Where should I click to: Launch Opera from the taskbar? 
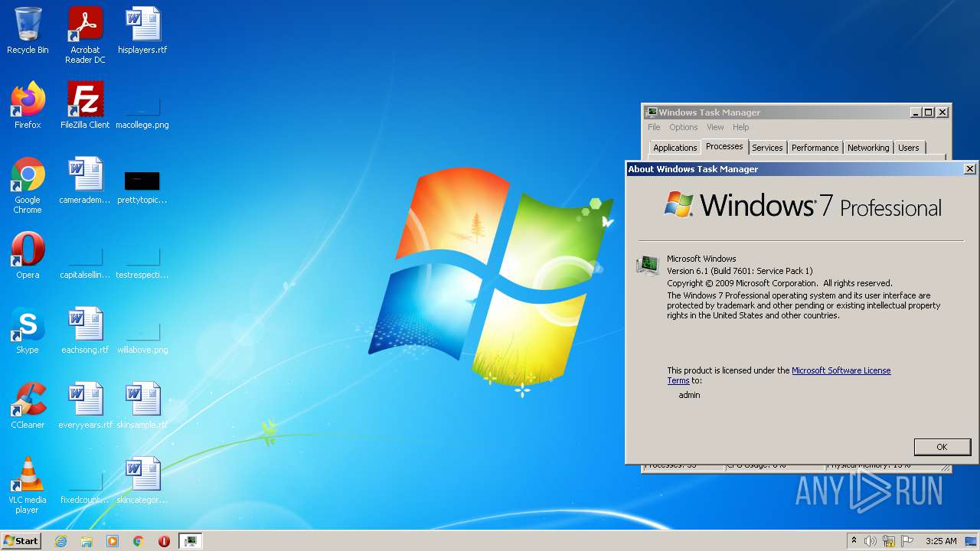point(164,541)
